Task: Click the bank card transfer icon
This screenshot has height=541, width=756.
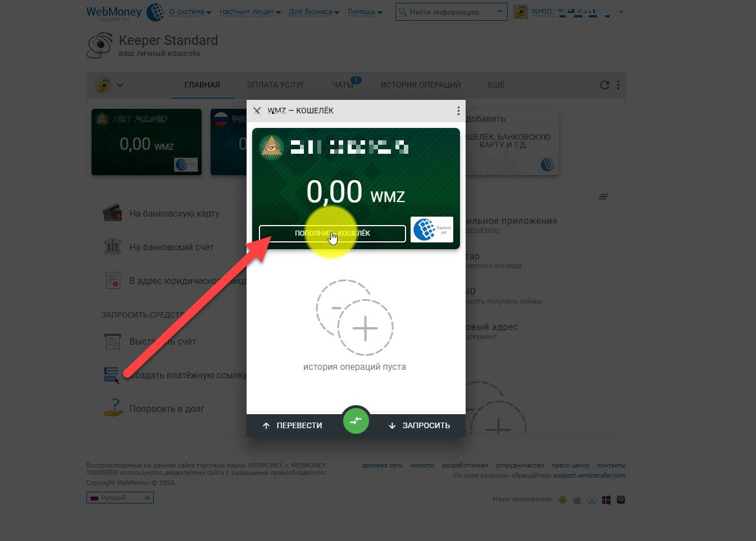Action: click(112, 213)
